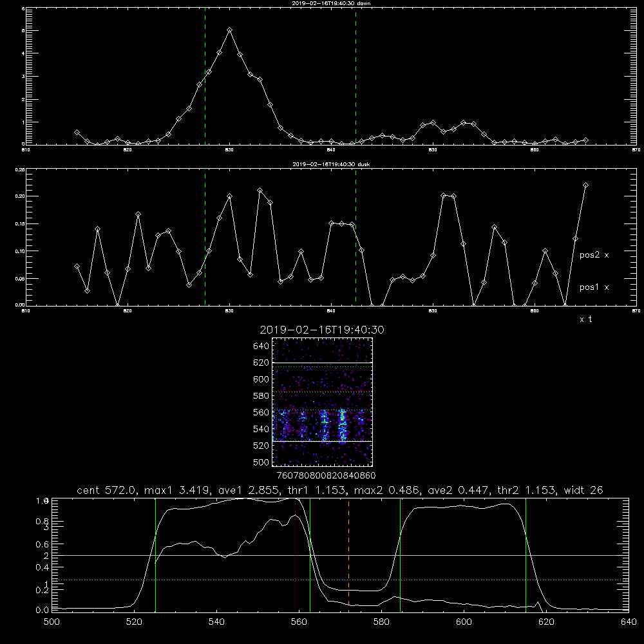
Task: Click the last diamond point in dusk plot
Action: [x=585, y=185]
